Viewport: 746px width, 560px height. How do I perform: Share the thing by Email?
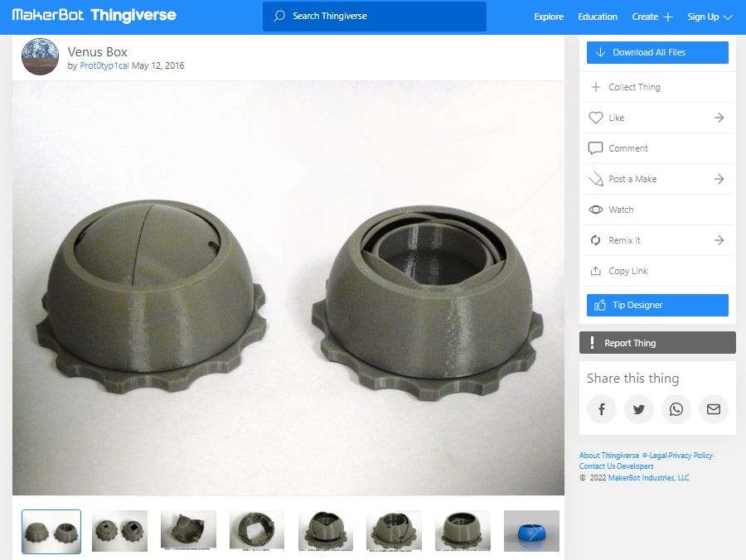(714, 409)
